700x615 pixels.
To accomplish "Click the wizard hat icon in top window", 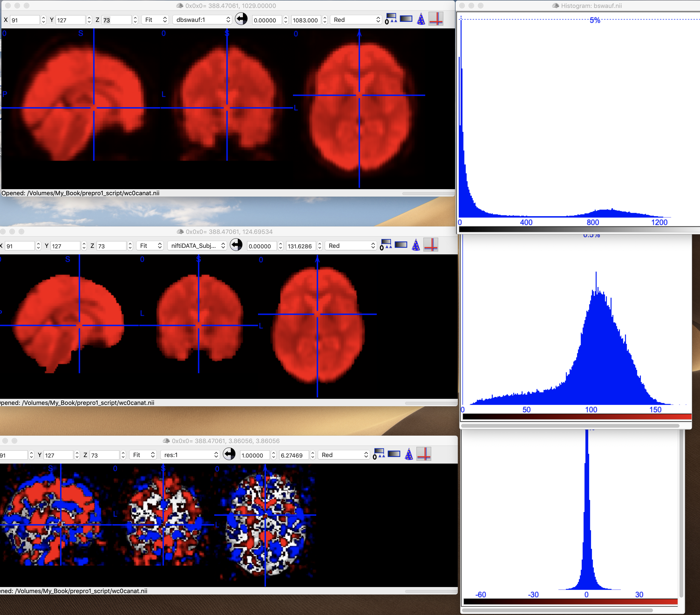I will tap(421, 19).
